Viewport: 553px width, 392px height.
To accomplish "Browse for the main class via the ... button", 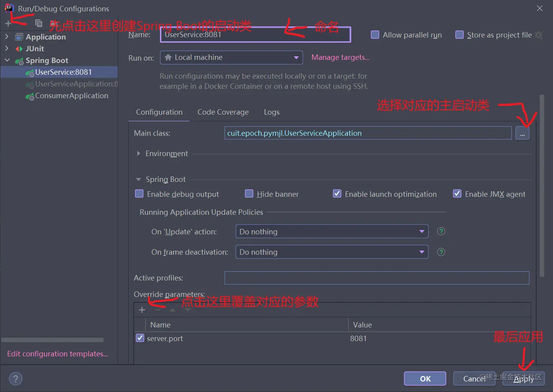I will (522, 133).
